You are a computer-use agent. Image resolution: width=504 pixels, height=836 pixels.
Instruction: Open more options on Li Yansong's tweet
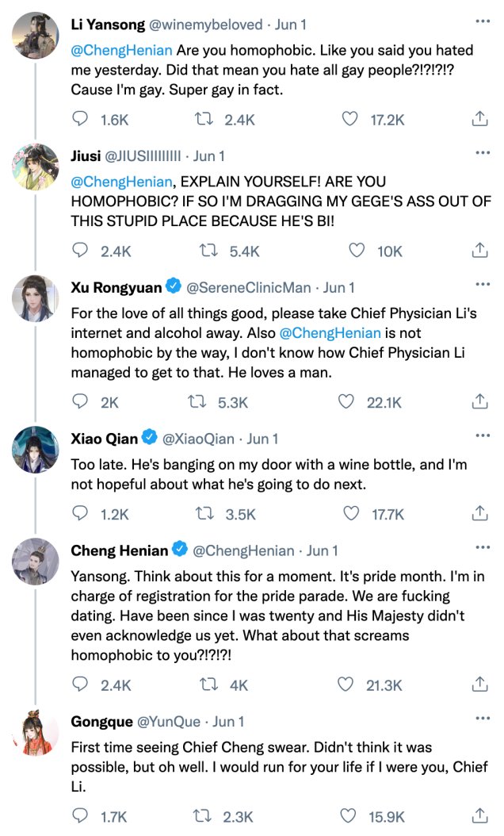483,21
